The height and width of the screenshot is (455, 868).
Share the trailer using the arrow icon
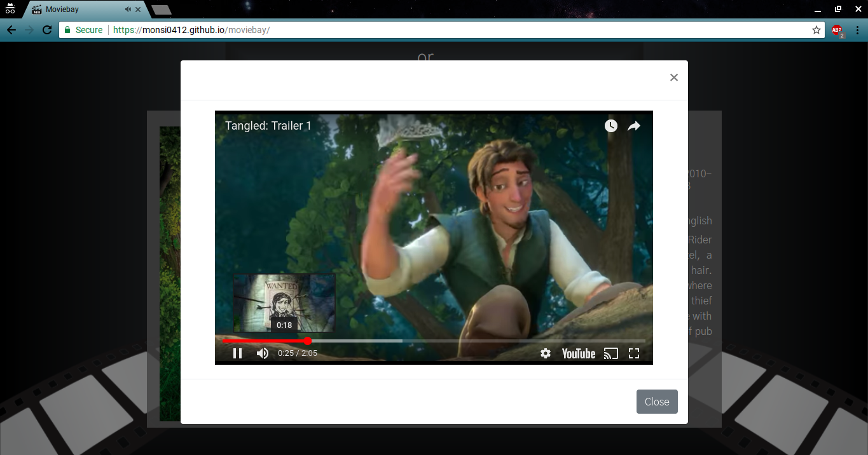pos(634,126)
